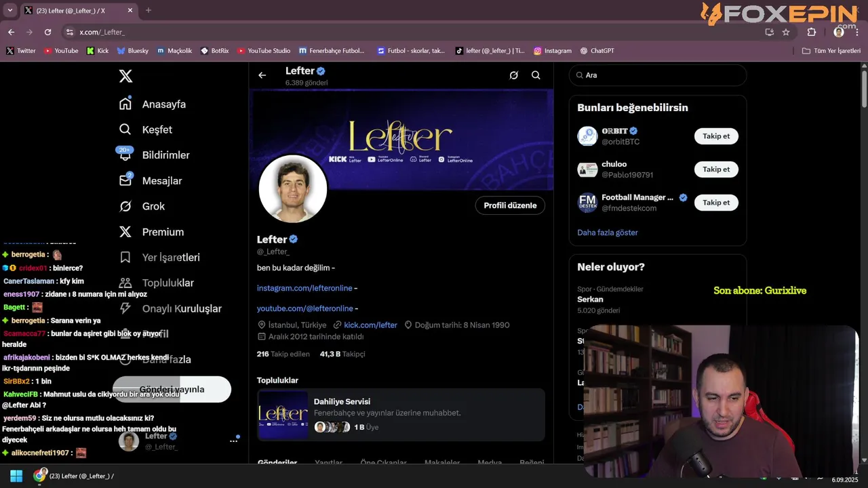The image size is (868, 488).
Task: Click Profili düzenle button
Action: pyautogui.click(x=510, y=205)
